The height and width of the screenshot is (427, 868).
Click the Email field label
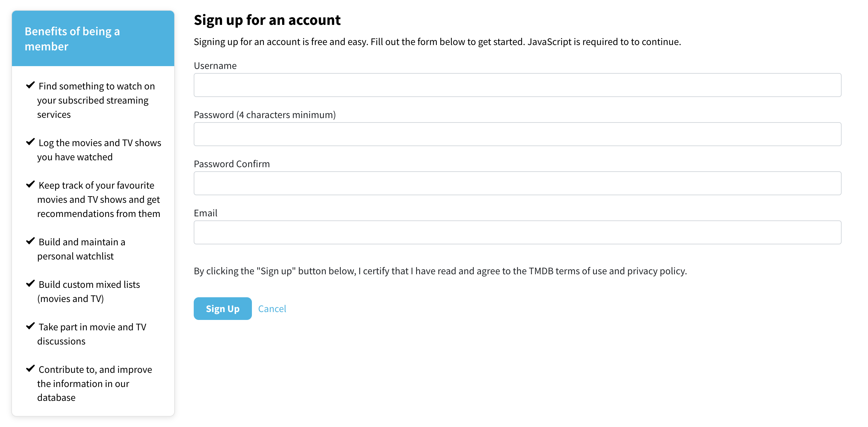205,213
